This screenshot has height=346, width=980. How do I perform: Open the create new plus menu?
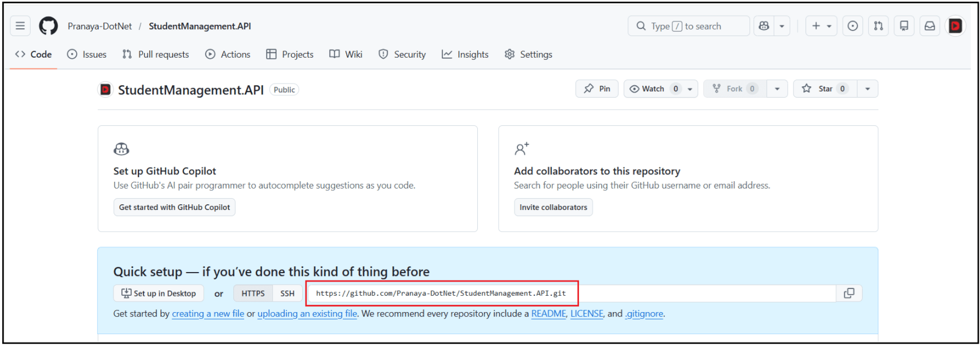(821, 26)
